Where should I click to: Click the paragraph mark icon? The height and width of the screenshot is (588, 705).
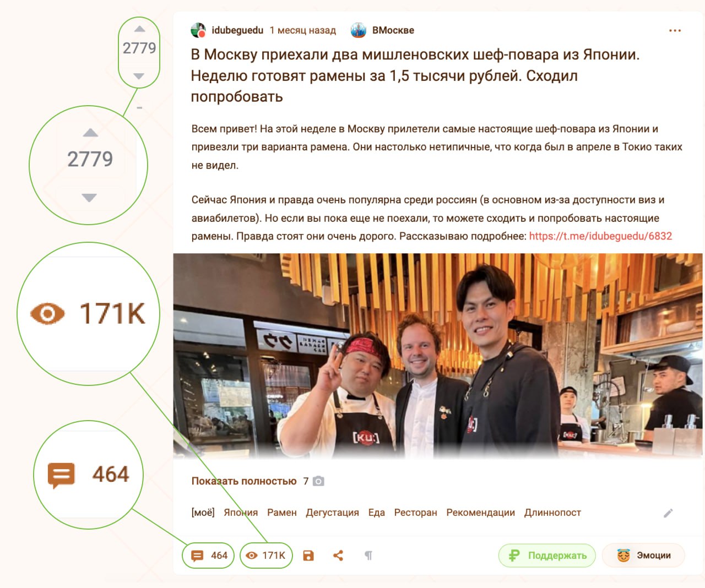pyautogui.click(x=368, y=556)
